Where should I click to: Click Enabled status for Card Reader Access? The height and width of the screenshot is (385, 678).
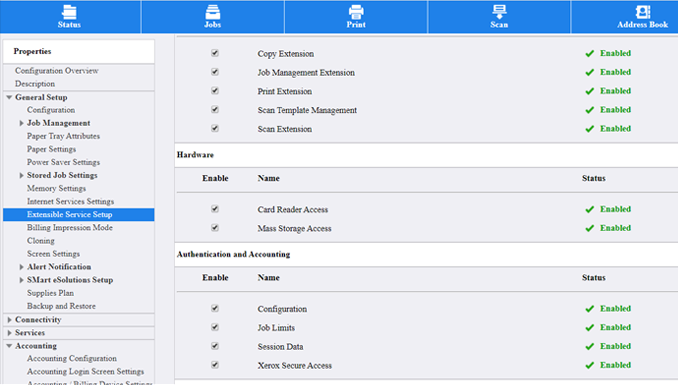[x=615, y=209]
